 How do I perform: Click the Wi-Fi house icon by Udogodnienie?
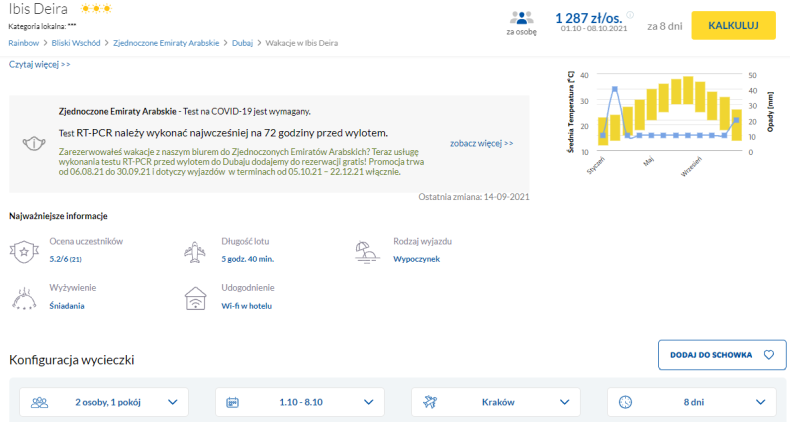click(195, 298)
